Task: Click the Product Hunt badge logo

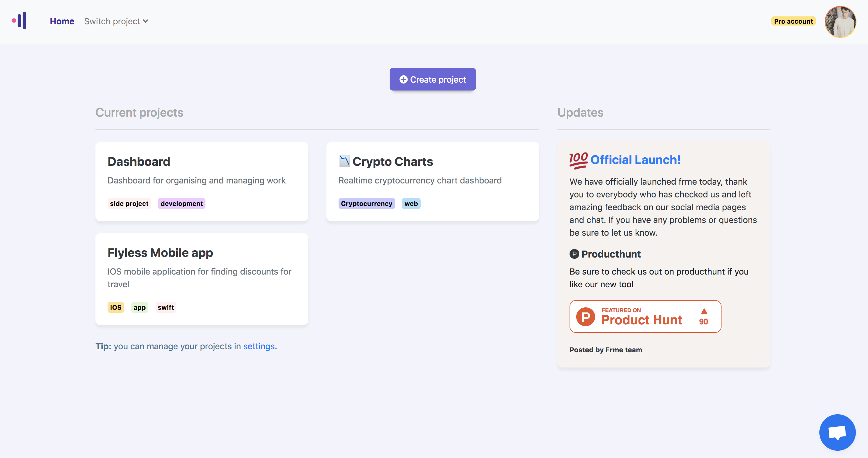Action: (x=586, y=316)
